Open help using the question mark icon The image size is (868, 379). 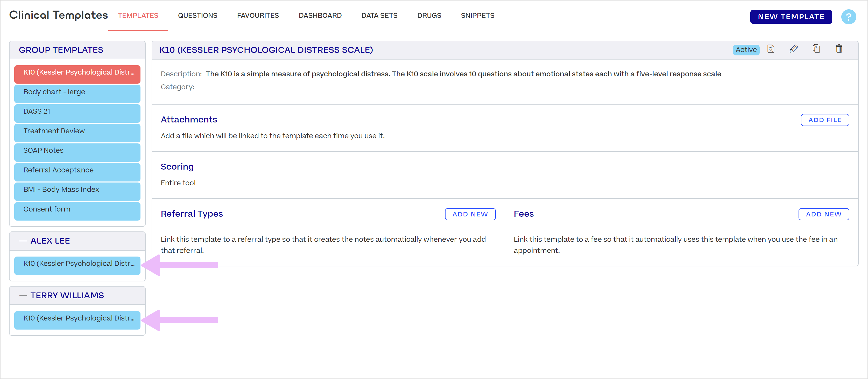click(x=849, y=17)
